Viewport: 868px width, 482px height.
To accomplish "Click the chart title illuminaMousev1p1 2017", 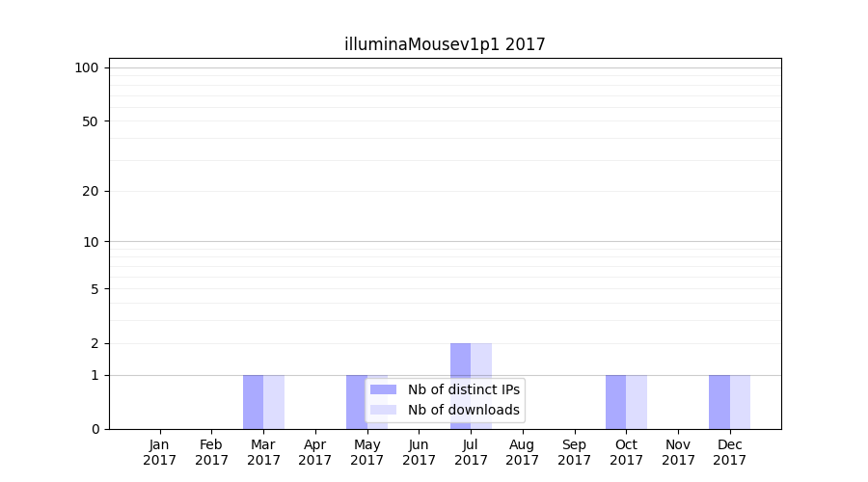I will 445,44.
